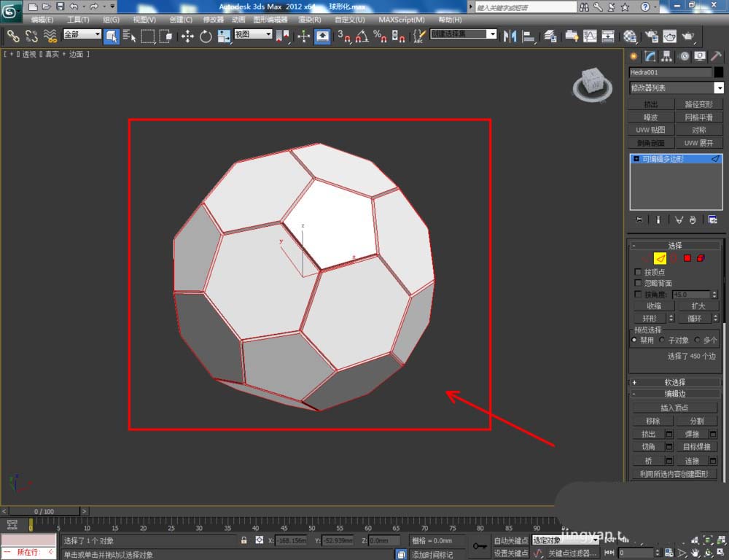The width and height of the screenshot is (729, 560).
Task: Click the 网格平滑 modifier button
Action: point(698,117)
